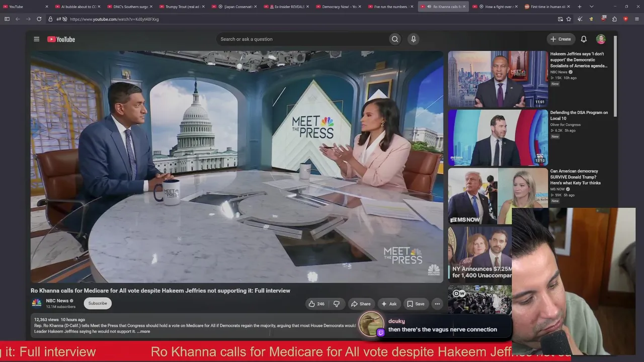Close the 'AI bubble about to' tab
The width and height of the screenshot is (644, 362).
pos(99,7)
